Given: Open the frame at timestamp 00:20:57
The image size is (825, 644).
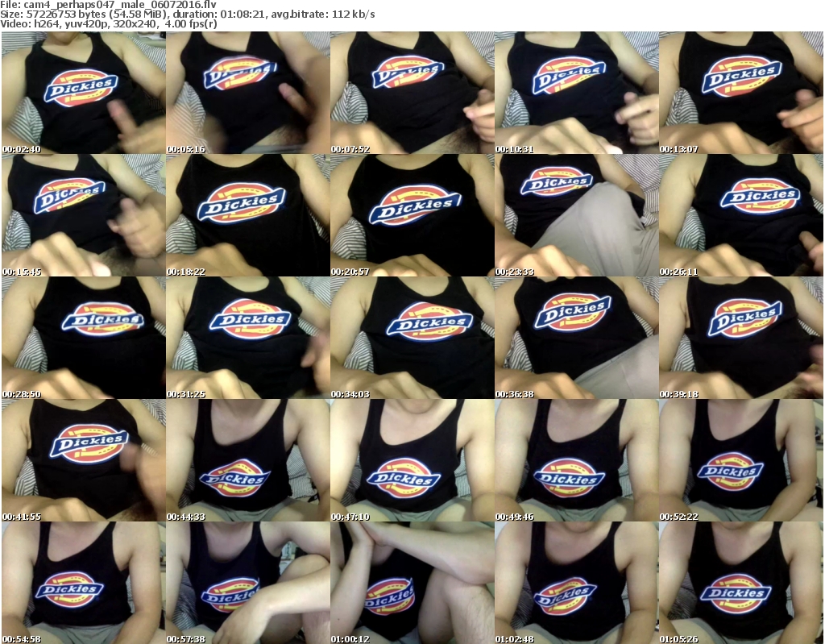Looking at the screenshot, I should click(412, 215).
